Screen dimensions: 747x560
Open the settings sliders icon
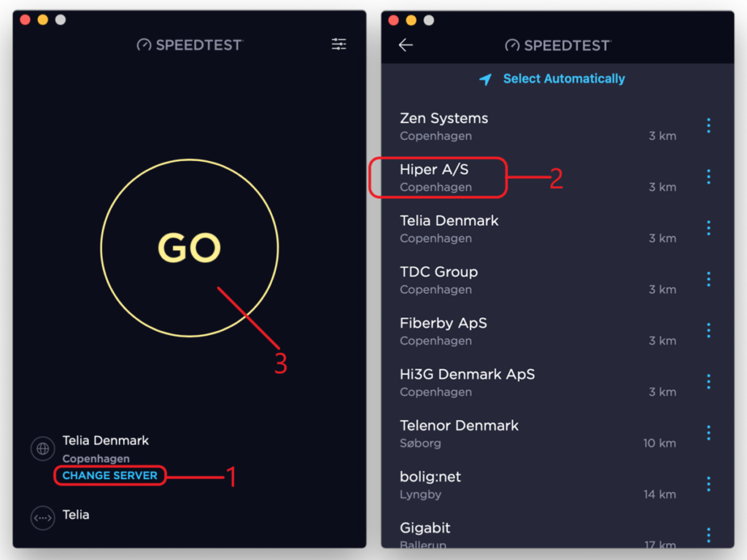point(339,44)
